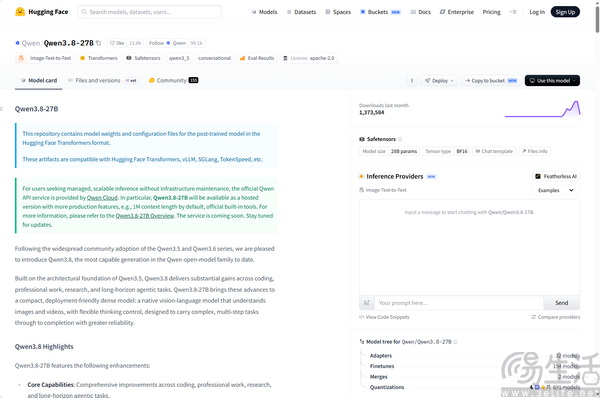Image resolution: width=600 pixels, height=398 pixels.
Task: Open Buckets in top navigation
Action: click(380, 12)
